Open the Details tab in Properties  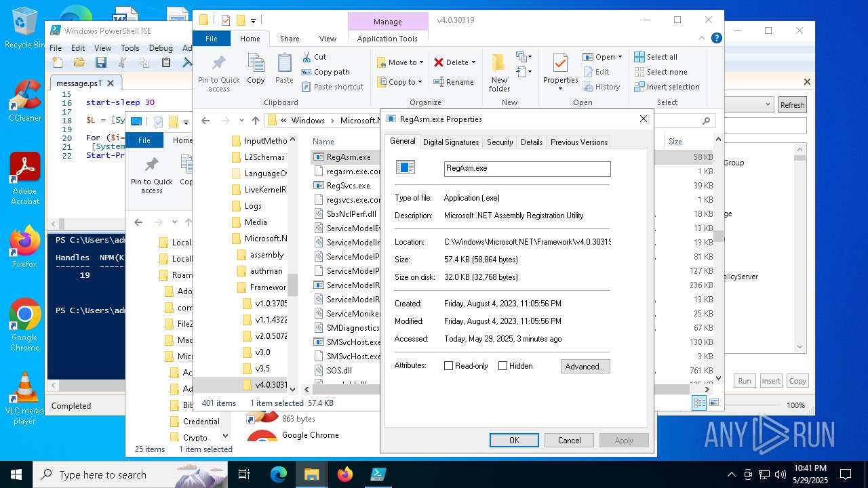point(532,142)
